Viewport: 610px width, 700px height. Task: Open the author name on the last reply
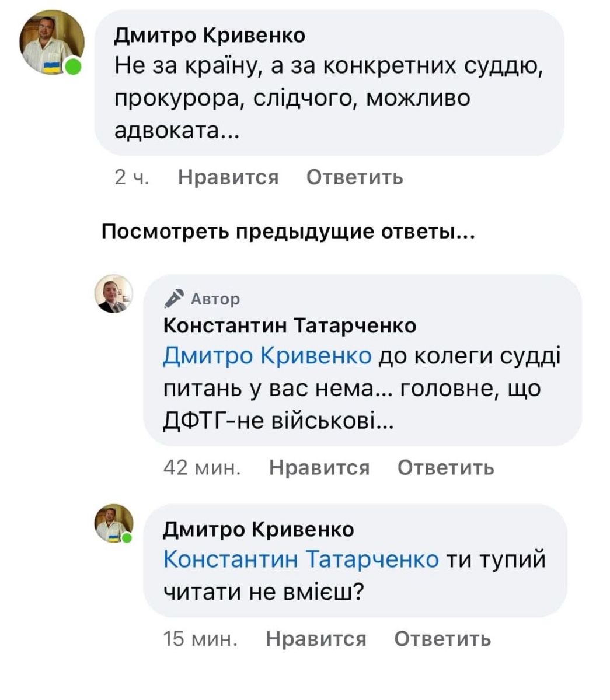pyautogui.click(x=258, y=529)
